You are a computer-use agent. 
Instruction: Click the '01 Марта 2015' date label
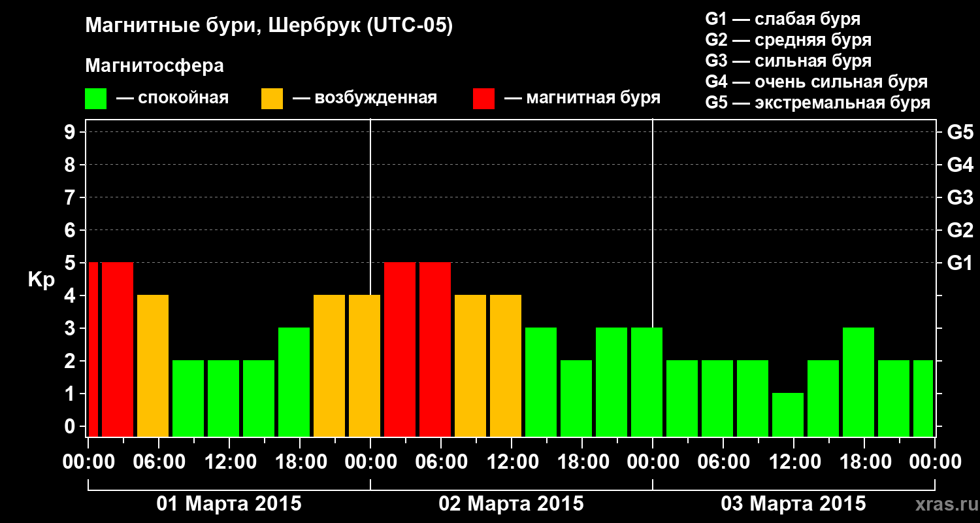point(229,504)
